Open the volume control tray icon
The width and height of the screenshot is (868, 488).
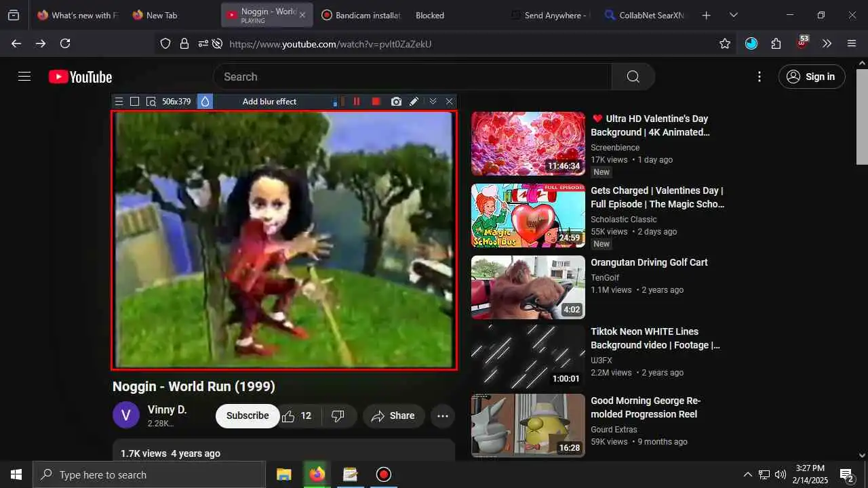coord(781,474)
